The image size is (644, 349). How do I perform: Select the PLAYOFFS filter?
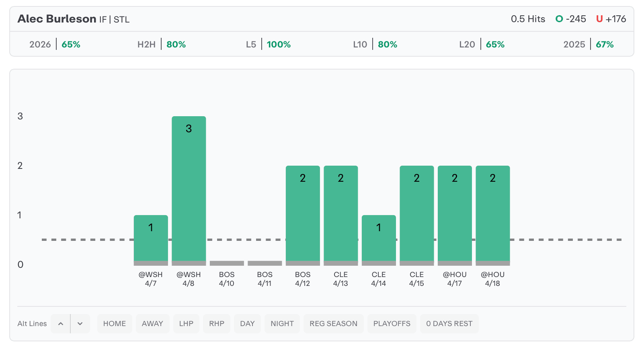392,324
